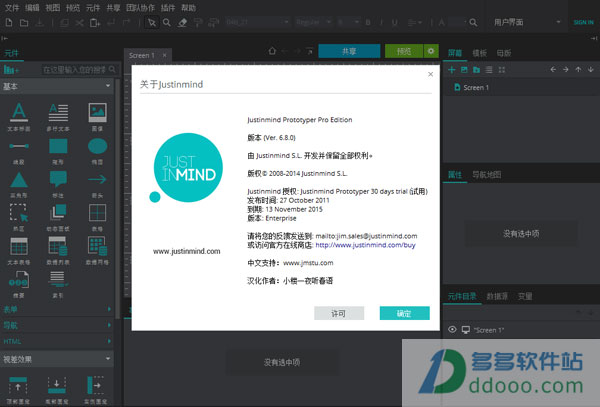
Task: Open the 帮助 menu
Action: (x=188, y=8)
